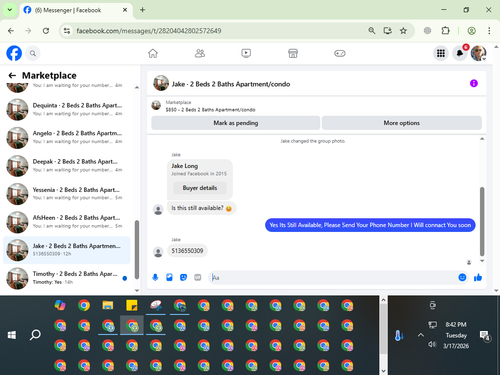This screenshot has height=375, width=500.
Task: Open the browser extensions puzzle icon
Action: tap(445, 31)
